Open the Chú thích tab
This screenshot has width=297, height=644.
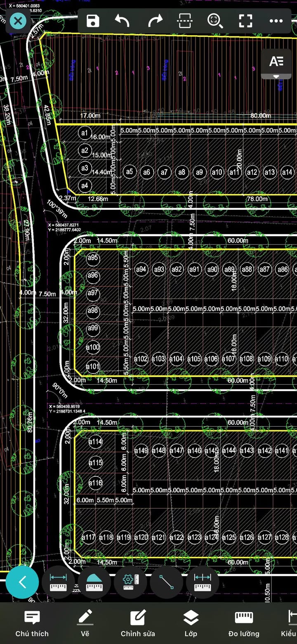32,623
